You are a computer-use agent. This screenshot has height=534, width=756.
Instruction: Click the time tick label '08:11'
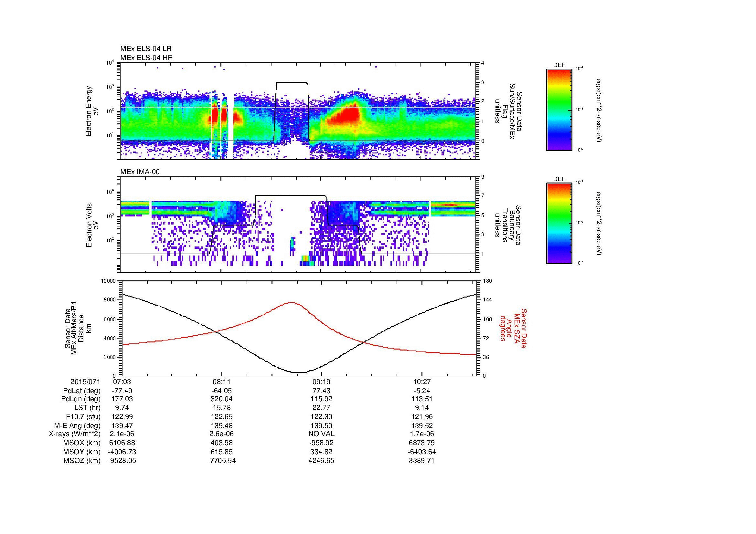point(222,382)
